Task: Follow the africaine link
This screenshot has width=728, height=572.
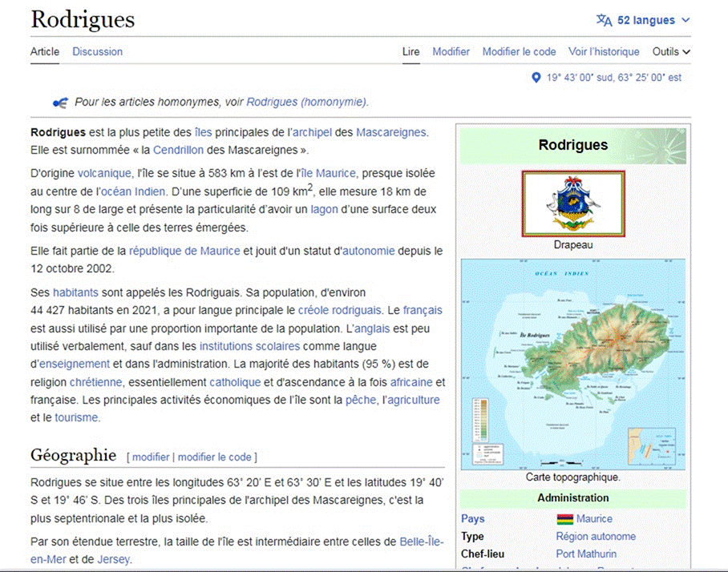Action: click(411, 382)
